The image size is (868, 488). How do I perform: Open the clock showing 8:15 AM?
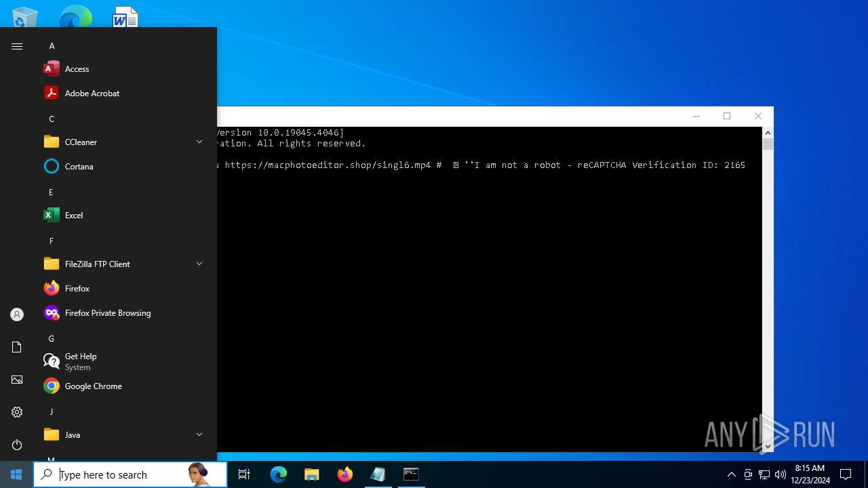tap(810, 474)
